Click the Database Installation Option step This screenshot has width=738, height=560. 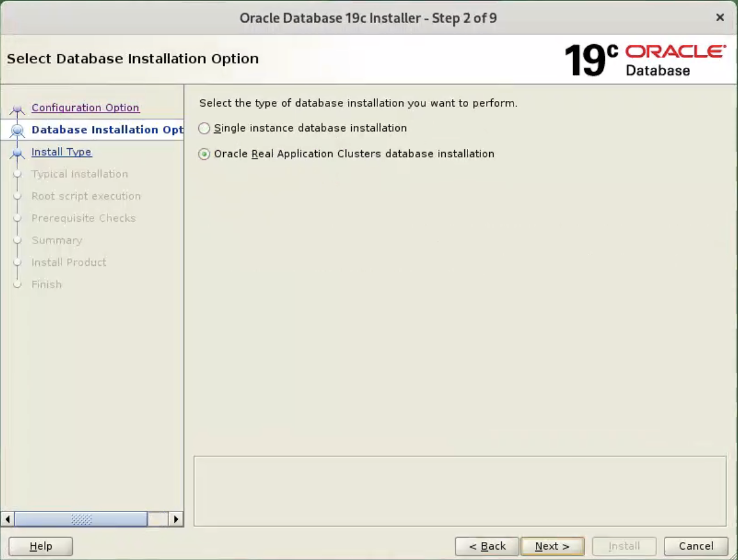[x=107, y=130]
